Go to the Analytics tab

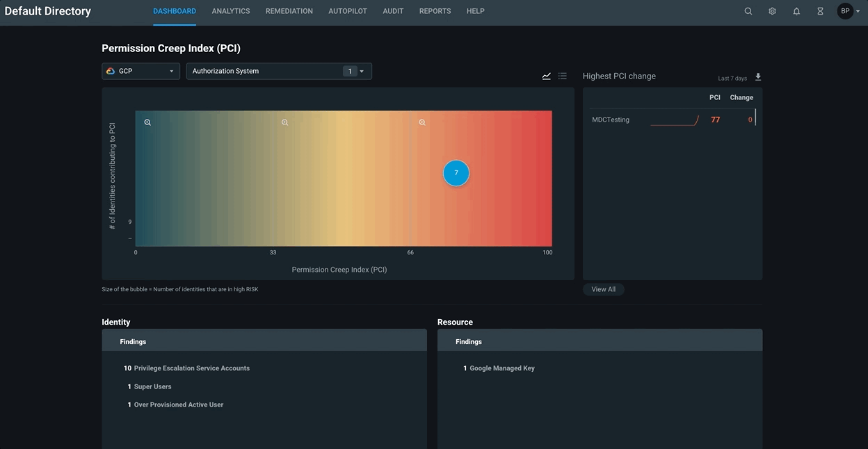231,11
